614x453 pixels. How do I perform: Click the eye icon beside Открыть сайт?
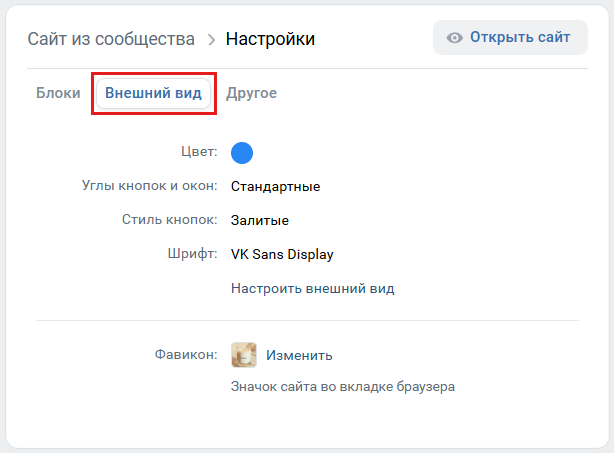(455, 38)
